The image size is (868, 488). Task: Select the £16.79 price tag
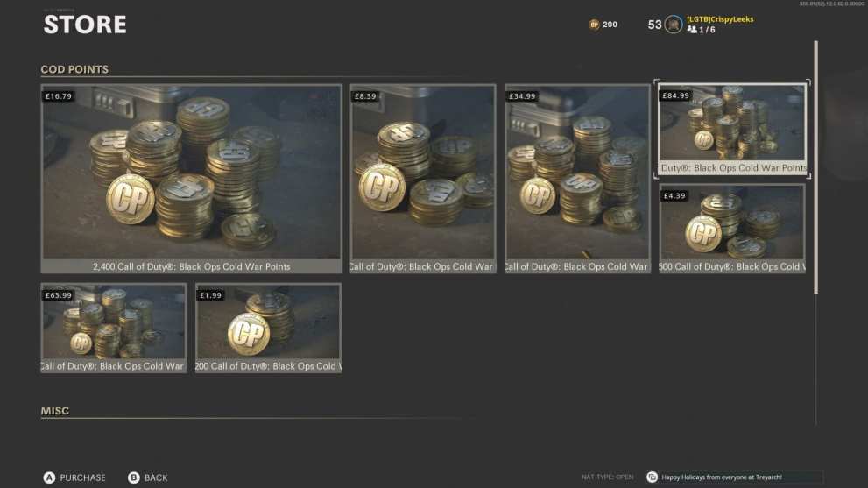point(59,96)
